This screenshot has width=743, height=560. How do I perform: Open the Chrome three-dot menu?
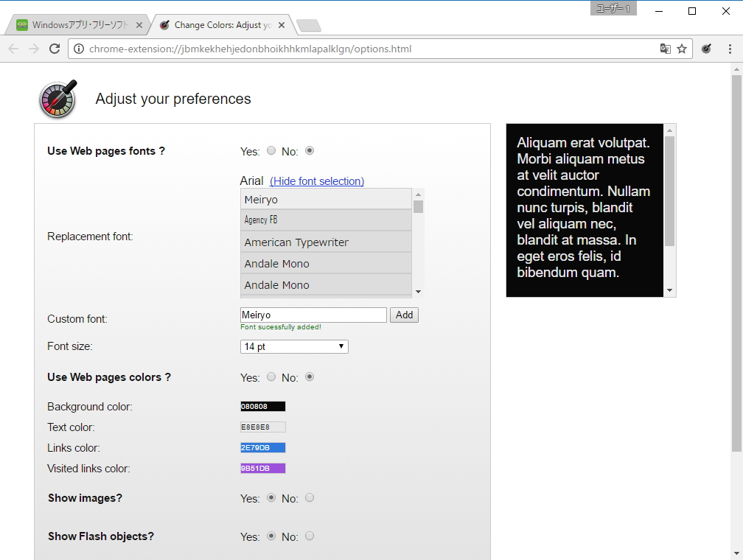730,49
